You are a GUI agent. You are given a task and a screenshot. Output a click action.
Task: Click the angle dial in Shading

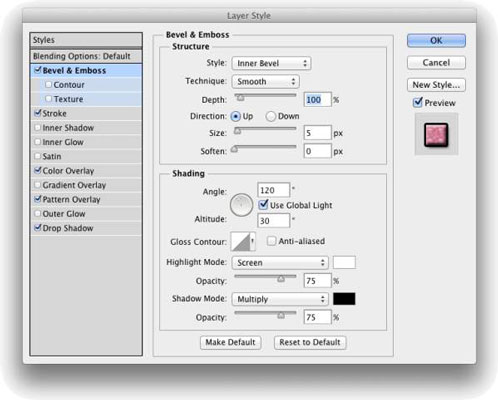[x=241, y=205]
